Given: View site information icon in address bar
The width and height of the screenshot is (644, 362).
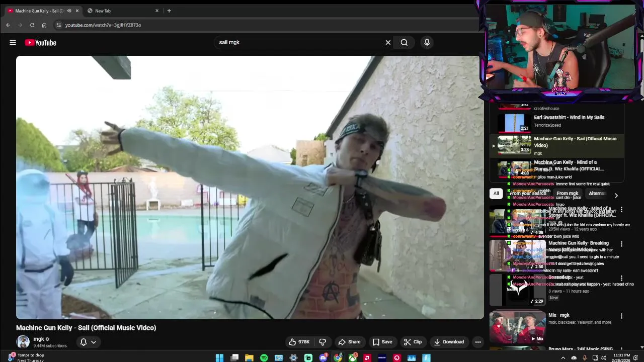Looking at the screenshot, I should point(58,25).
